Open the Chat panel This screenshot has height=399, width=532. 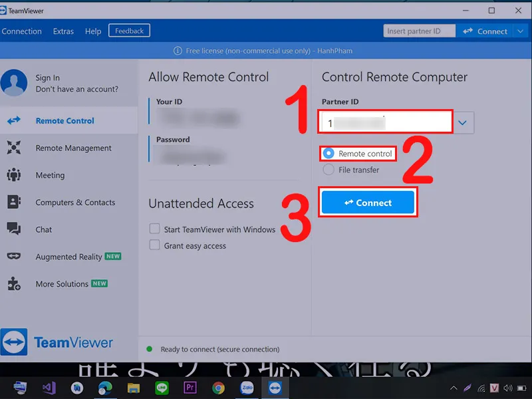pyautogui.click(x=43, y=229)
